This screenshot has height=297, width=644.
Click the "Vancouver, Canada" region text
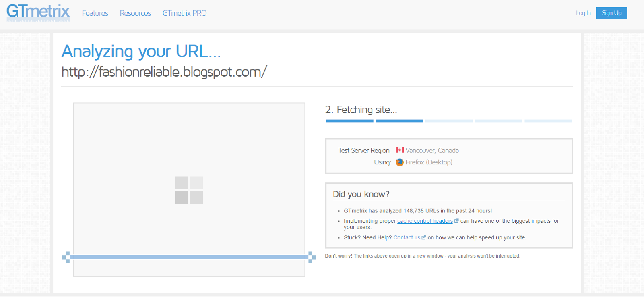pos(432,150)
